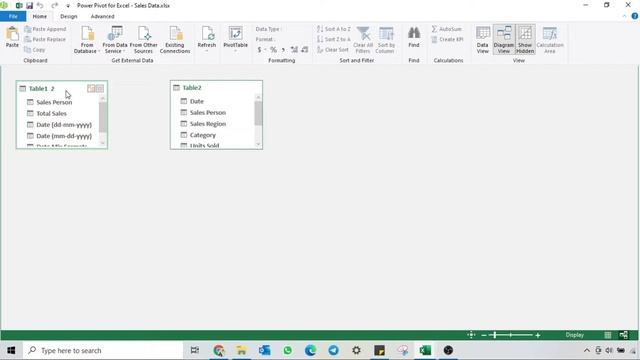Collapse the ribbon with the chevron
The height and width of the screenshot is (360, 640).
click(624, 16)
